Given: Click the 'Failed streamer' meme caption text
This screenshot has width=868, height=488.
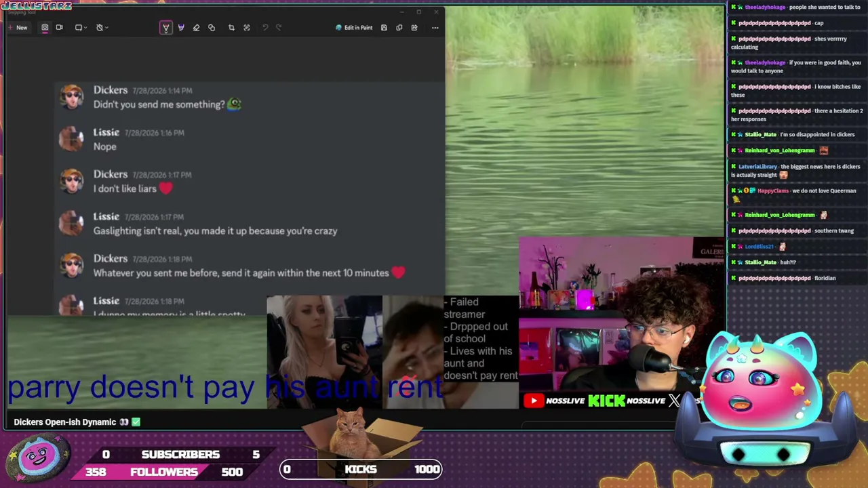Looking at the screenshot, I should [465, 308].
